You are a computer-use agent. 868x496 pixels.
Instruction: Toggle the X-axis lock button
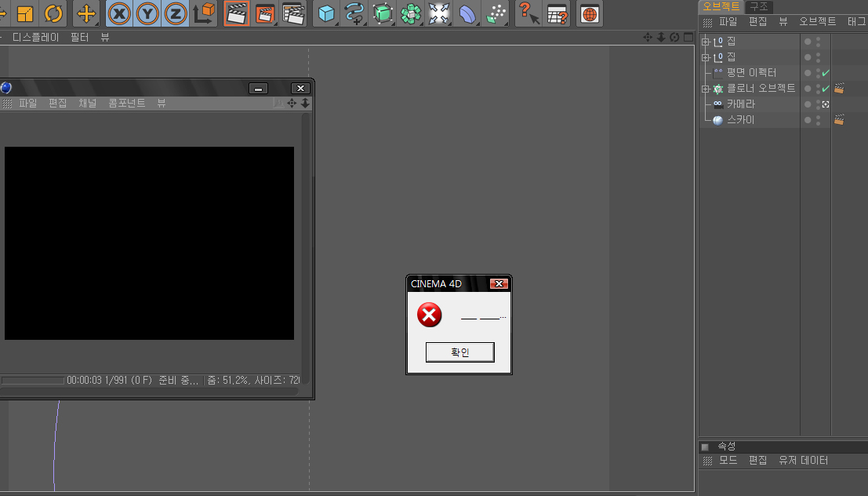[119, 13]
